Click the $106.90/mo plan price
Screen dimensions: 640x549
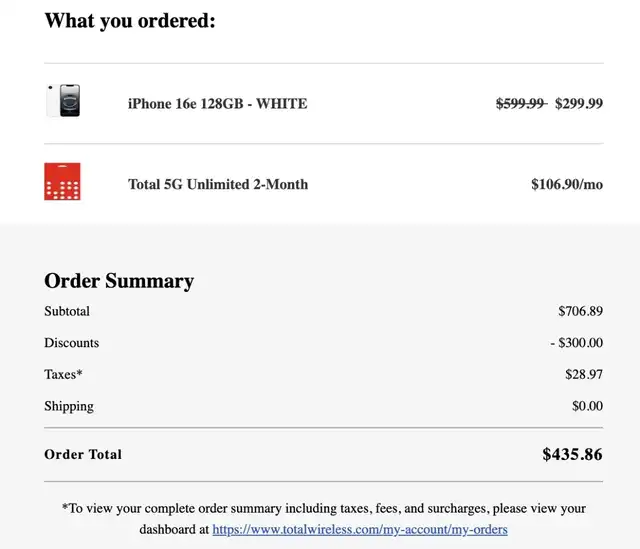567,184
